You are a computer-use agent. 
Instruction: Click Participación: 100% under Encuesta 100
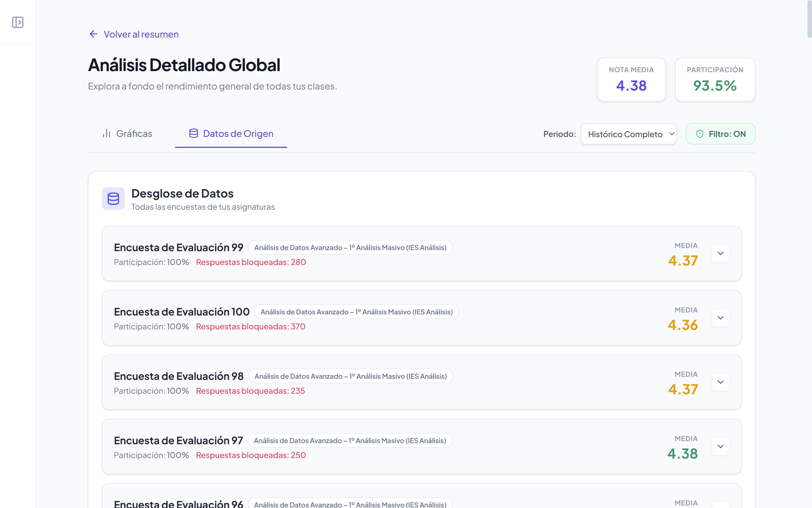coord(151,327)
